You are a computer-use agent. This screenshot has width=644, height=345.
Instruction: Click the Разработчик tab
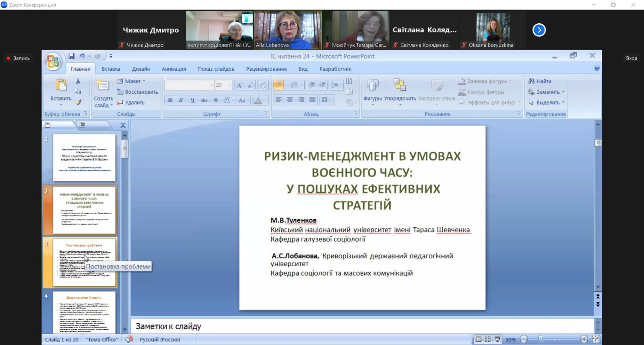[335, 69]
